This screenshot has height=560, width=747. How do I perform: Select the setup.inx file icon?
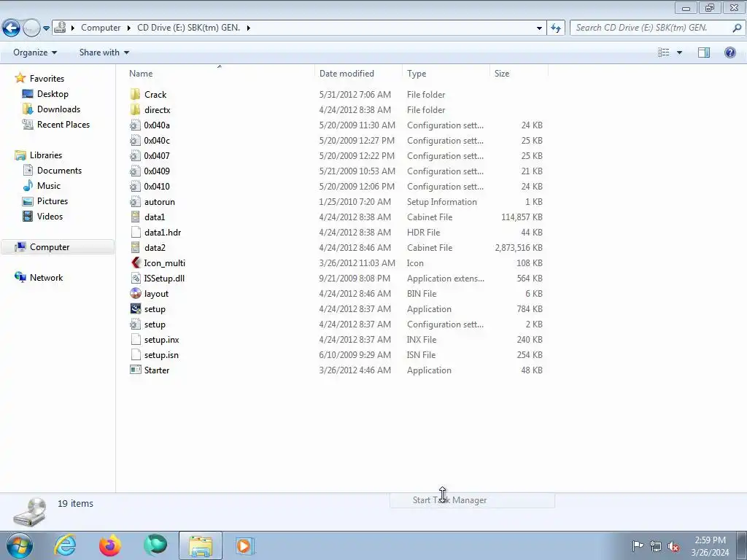[135, 340]
